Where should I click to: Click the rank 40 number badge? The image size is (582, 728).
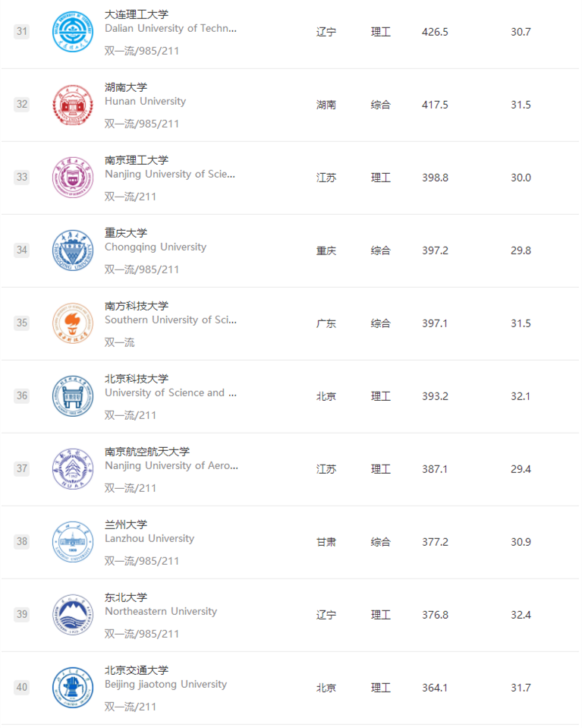(x=22, y=688)
